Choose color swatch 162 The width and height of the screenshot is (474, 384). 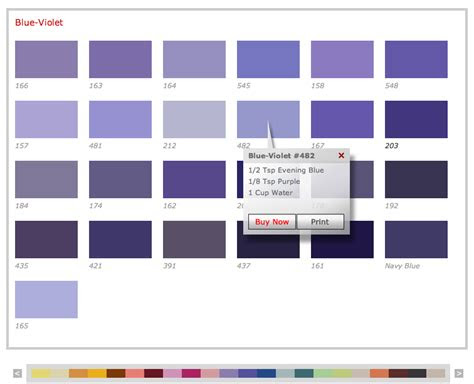pos(194,179)
